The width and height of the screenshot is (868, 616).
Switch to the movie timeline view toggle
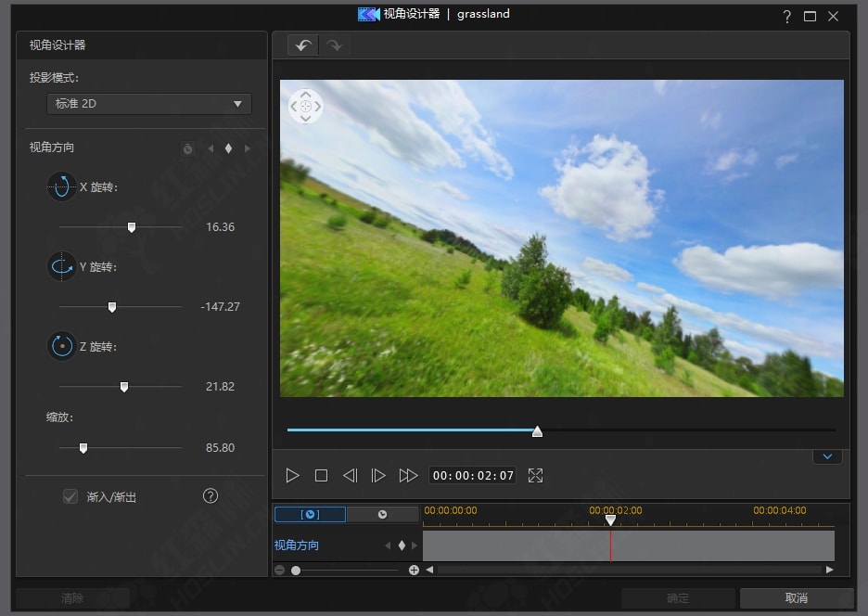coord(382,514)
